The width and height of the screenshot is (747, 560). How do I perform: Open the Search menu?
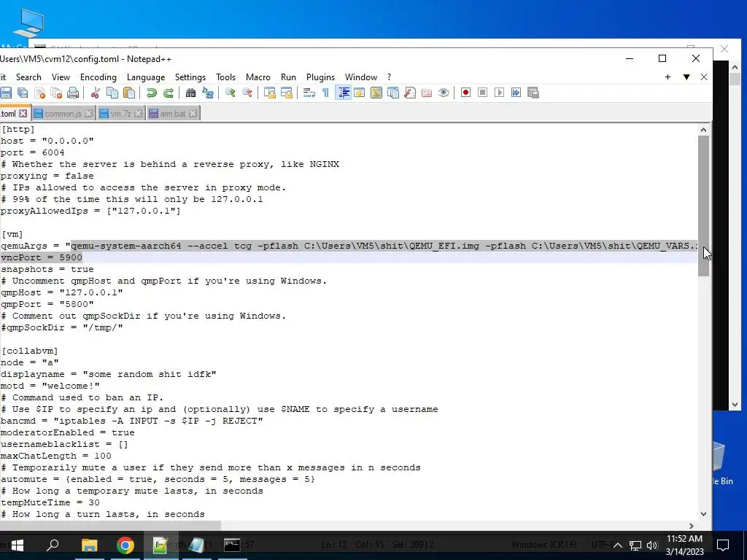(x=28, y=77)
